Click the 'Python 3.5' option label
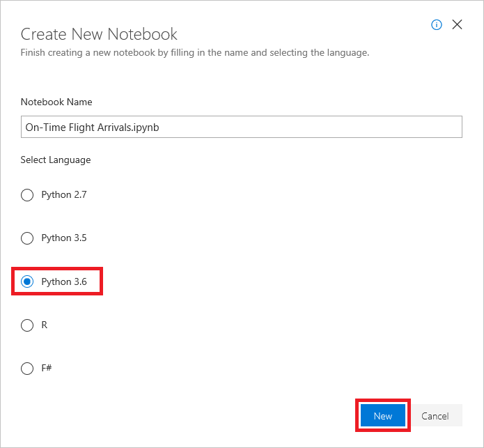 click(x=64, y=238)
